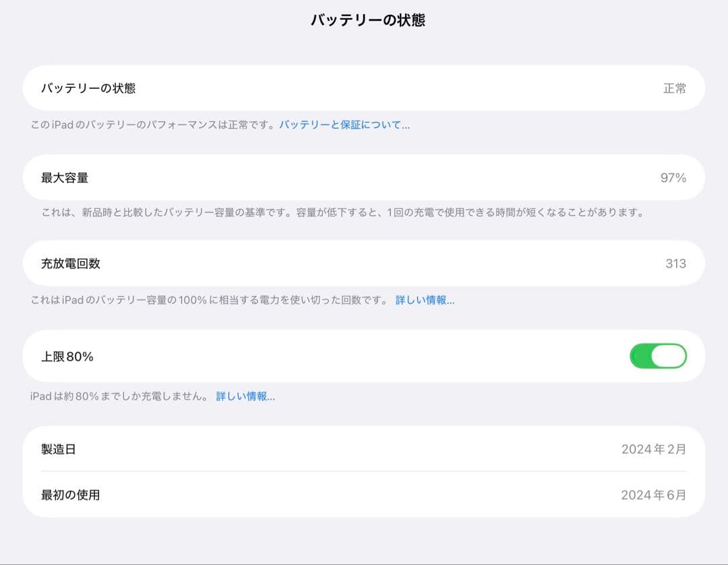Click the 313 cycle count value
728x565 pixels.
click(676, 263)
